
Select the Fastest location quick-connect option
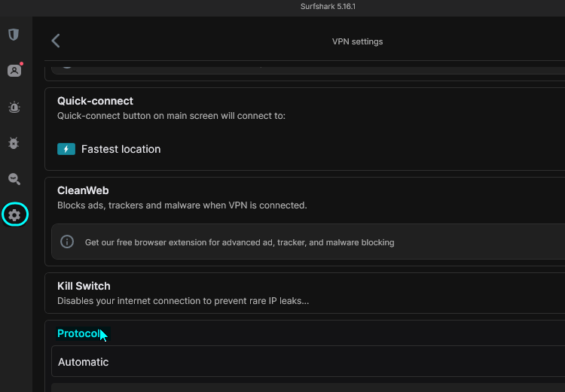click(x=108, y=149)
